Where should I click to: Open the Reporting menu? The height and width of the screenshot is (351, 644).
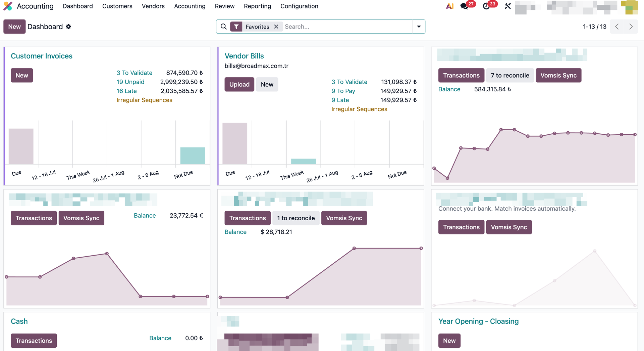257,6
